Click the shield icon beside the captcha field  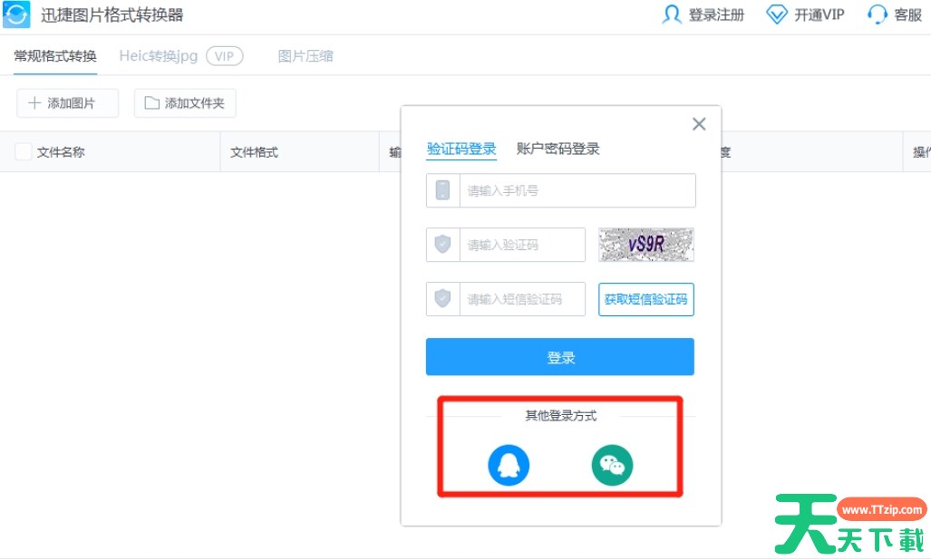point(441,245)
